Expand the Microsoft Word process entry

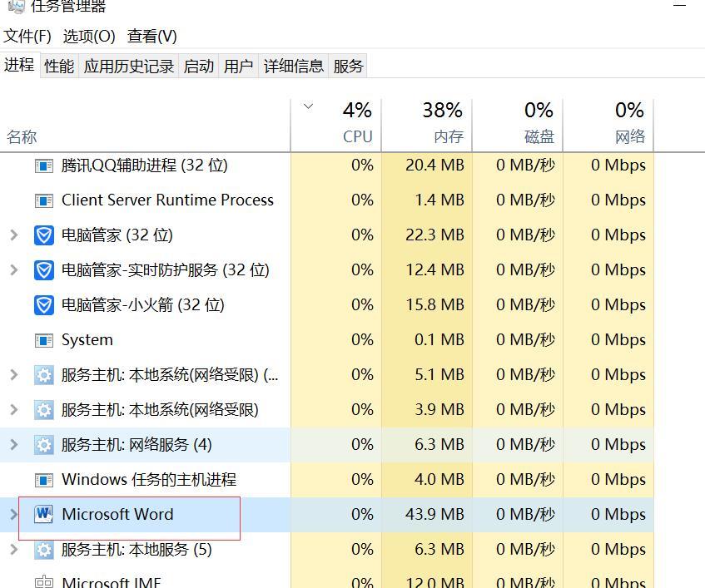[12, 514]
